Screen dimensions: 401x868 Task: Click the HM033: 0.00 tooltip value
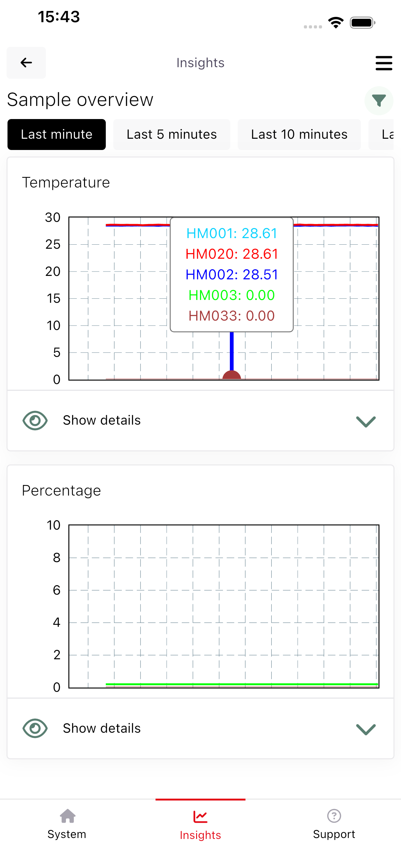[232, 316]
